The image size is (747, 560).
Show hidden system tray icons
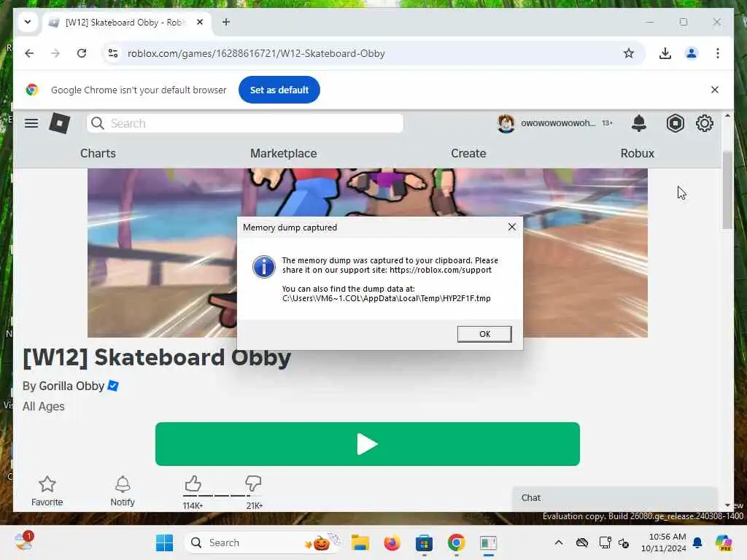(x=559, y=542)
